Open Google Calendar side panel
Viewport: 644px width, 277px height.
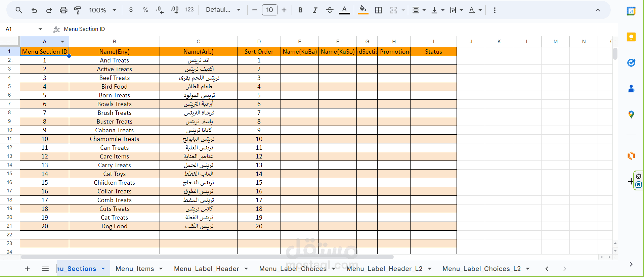click(631, 11)
